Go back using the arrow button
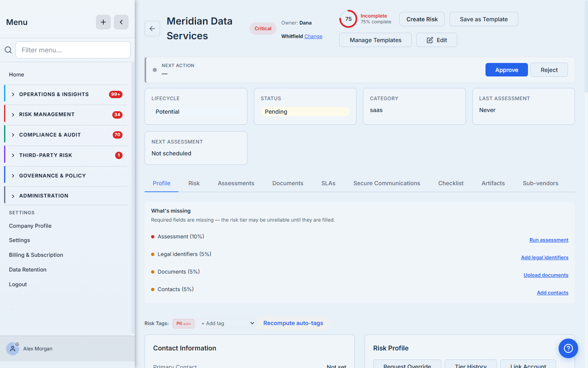This screenshot has width=588, height=368. [x=152, y=29]
